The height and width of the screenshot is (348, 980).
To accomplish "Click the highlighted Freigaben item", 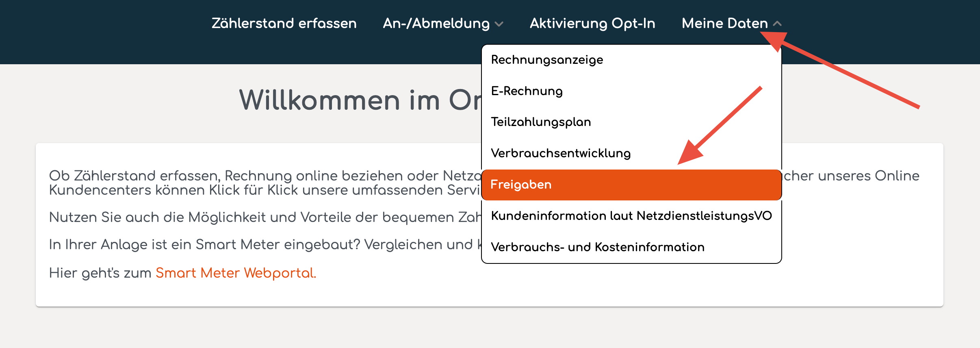I will coord(631,185).
